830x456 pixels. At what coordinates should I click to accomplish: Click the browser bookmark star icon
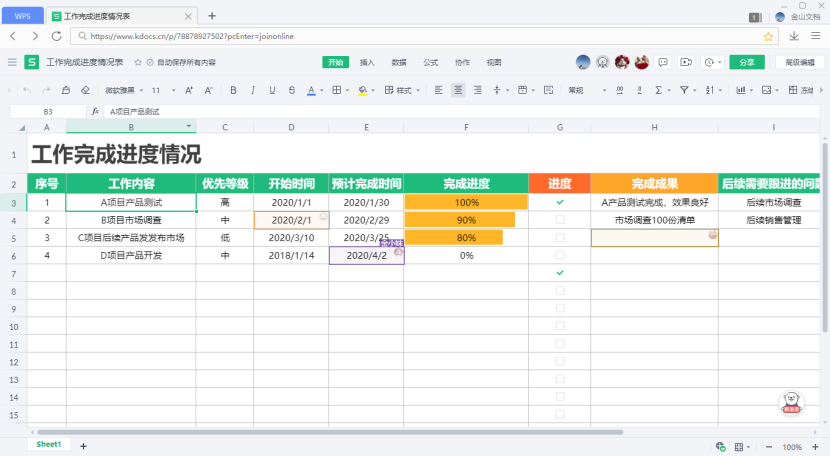tap(768, 37)
